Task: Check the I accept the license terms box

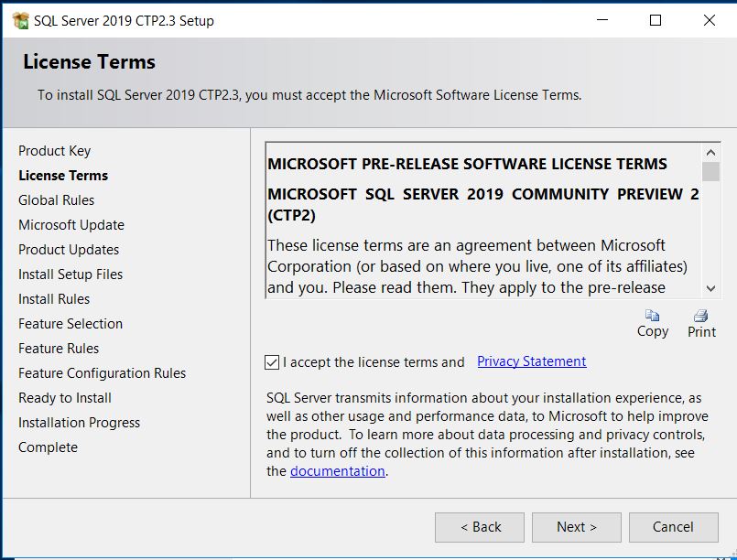Action: click(271, 362)
